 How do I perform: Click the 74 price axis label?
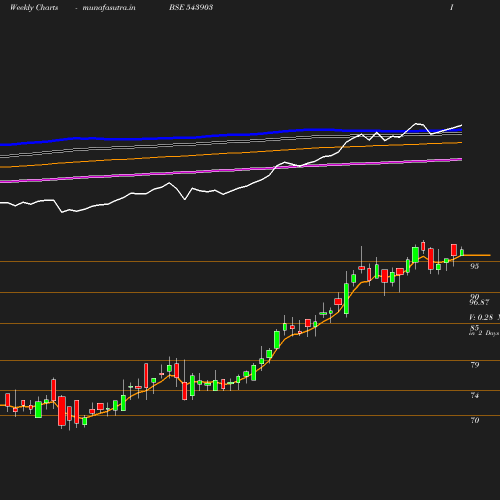[475, 395]
